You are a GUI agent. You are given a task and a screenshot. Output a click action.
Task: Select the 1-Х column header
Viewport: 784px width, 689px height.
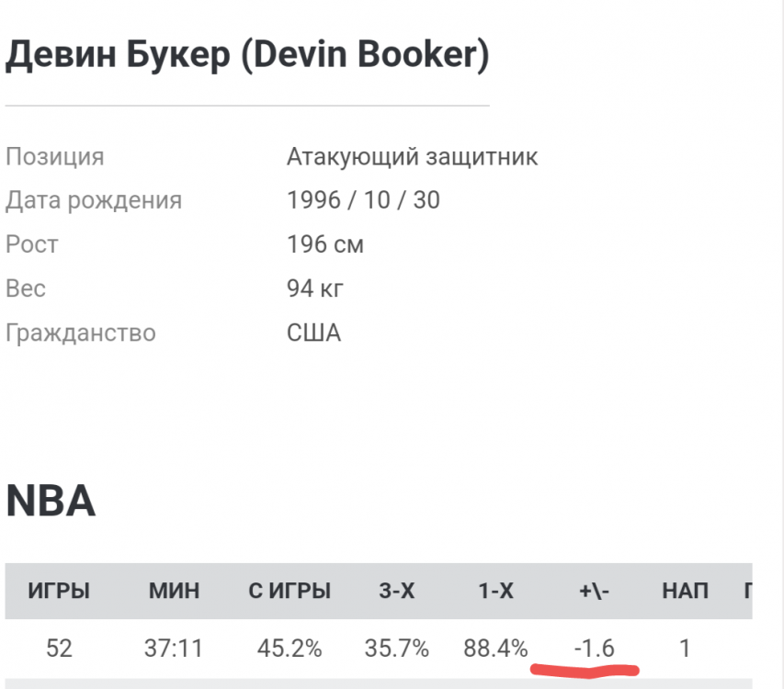pyautogui.click(x=495, y=592)
